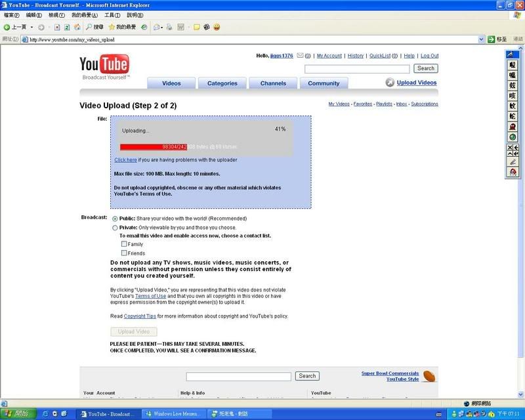Image resolution: width=525 pixels, height=420 pixels.
Task: Click the film reel toolbar icon
Action: pos(207,27)
